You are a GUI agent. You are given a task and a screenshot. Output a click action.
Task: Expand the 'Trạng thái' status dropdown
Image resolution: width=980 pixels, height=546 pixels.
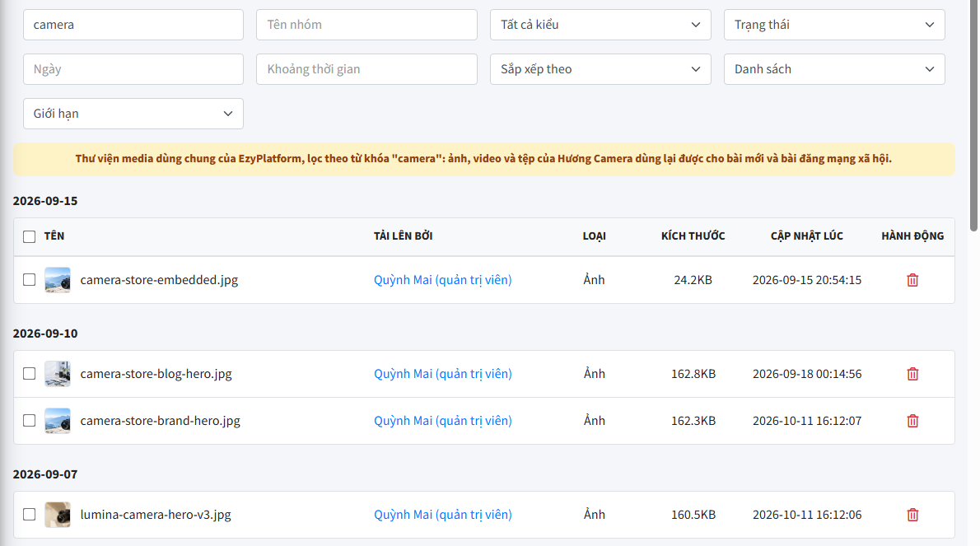click(x=834, y=25)
